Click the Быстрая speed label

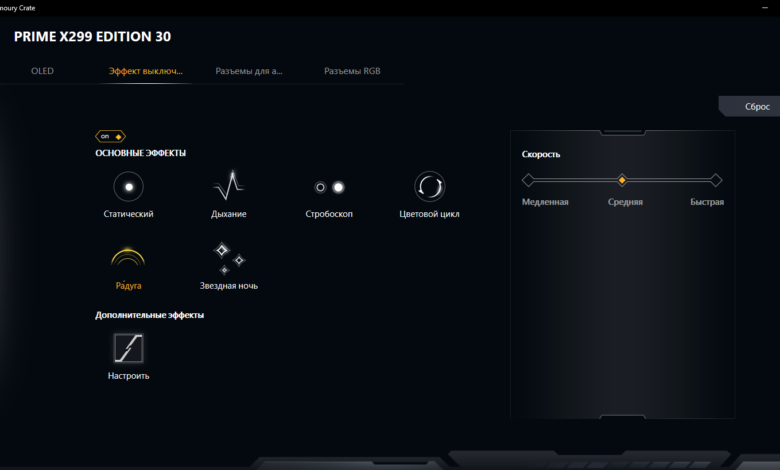[x=707, y=202]
